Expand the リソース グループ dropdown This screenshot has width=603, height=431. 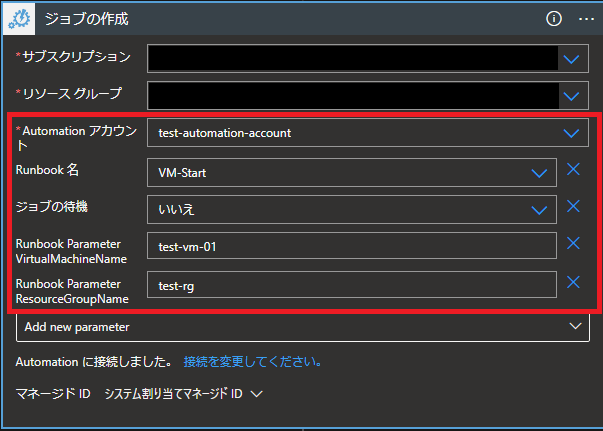pyautogui.click(x=571, y=96)
